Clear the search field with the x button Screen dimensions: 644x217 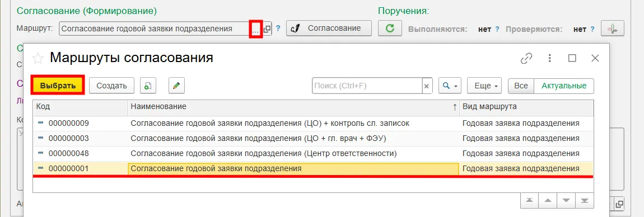click(427, 86)
